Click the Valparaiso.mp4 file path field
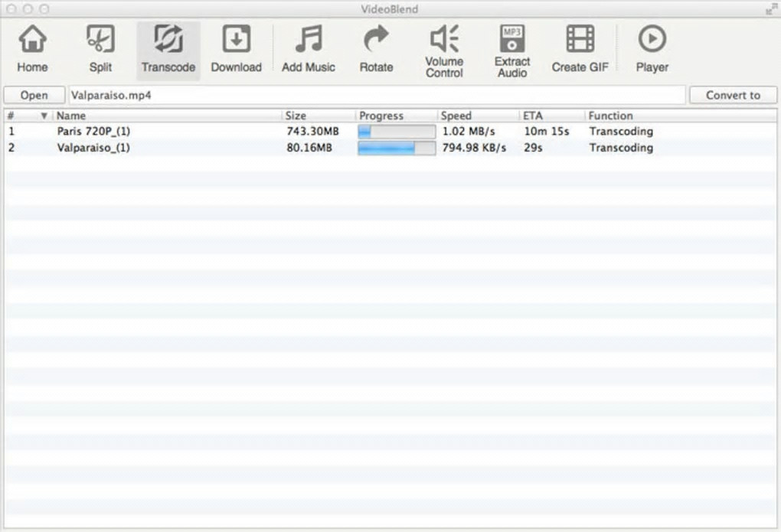This screenshot has height=532, width=781. coord(377,95)
